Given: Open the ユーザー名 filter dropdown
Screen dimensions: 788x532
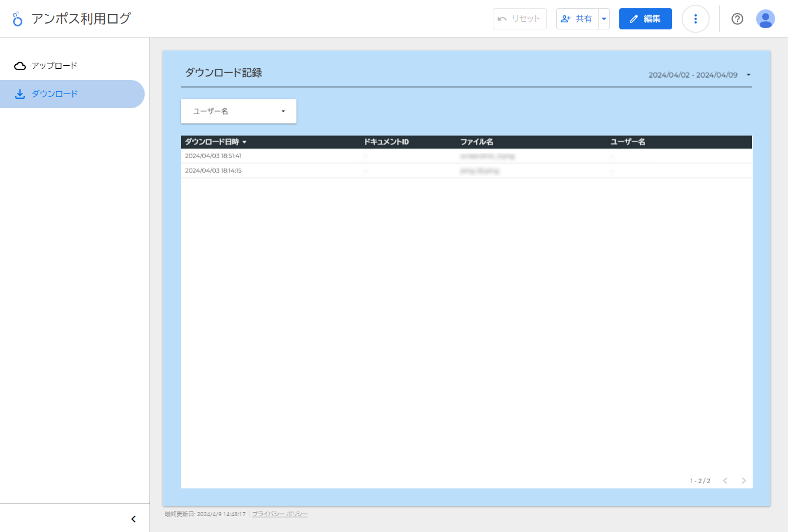Looking at the screenshot, I should [x=239, y=111].
